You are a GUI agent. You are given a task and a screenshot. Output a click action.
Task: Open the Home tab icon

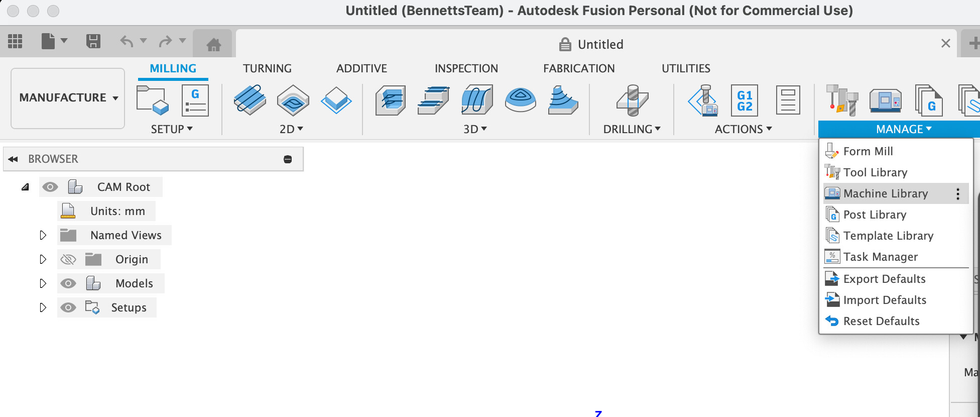point(213,45)
